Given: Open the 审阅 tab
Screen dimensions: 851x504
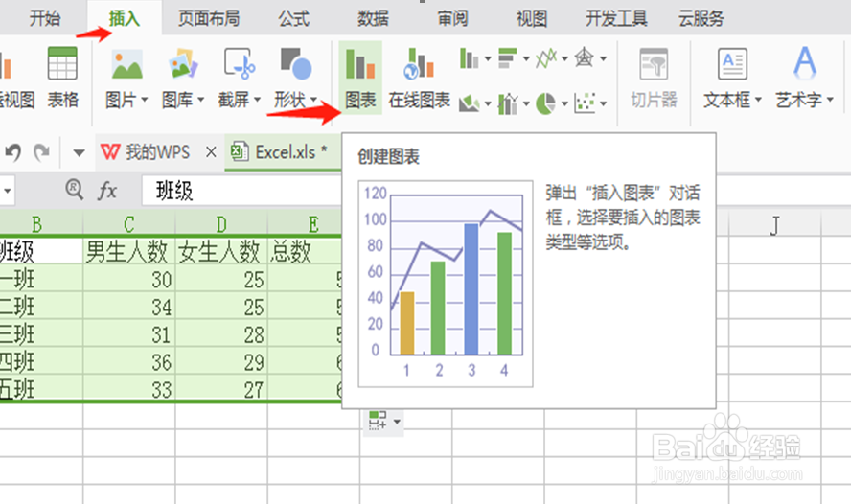Looking at the screenshot, I should (452, 18).
